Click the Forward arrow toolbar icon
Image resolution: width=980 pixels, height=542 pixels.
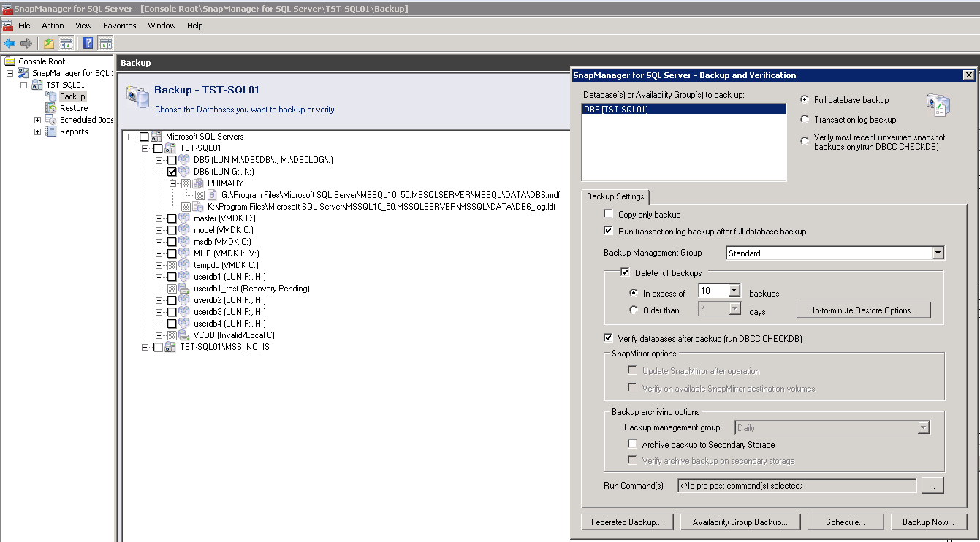(26, 43)
